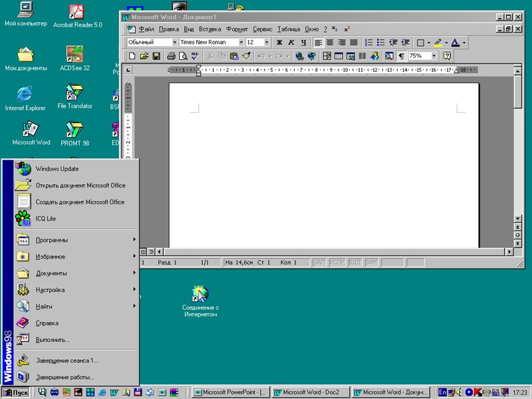Click the Columns icon in toolbar

point(362,56)
